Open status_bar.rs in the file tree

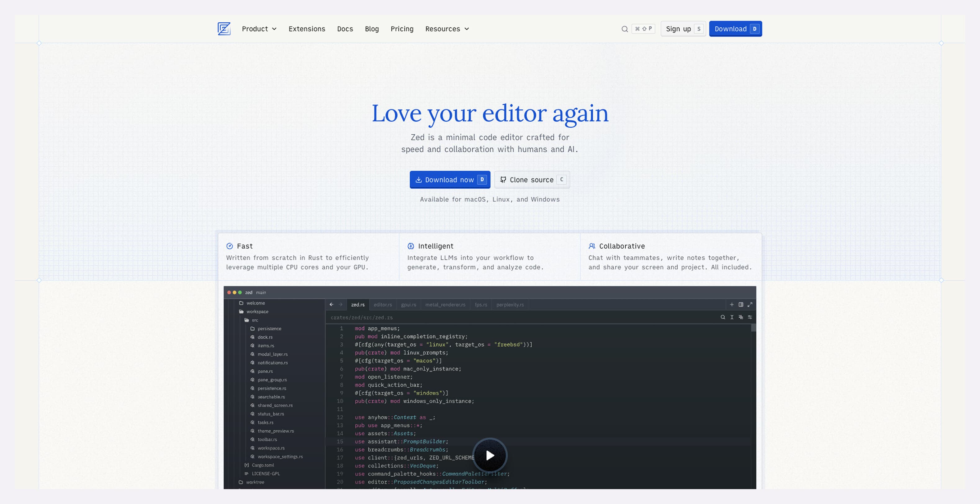[267, 414]
